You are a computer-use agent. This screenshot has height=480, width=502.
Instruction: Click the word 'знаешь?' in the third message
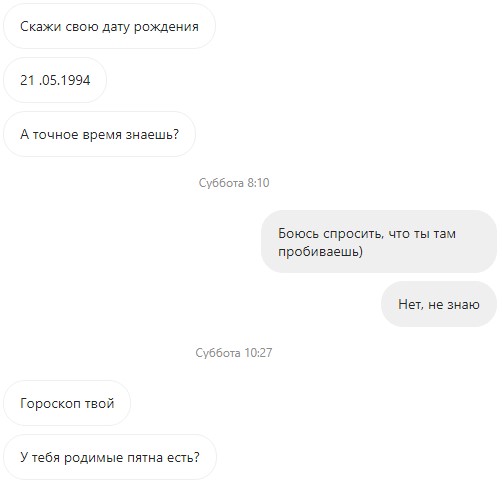pyautogui.click(x=152, y=134)
